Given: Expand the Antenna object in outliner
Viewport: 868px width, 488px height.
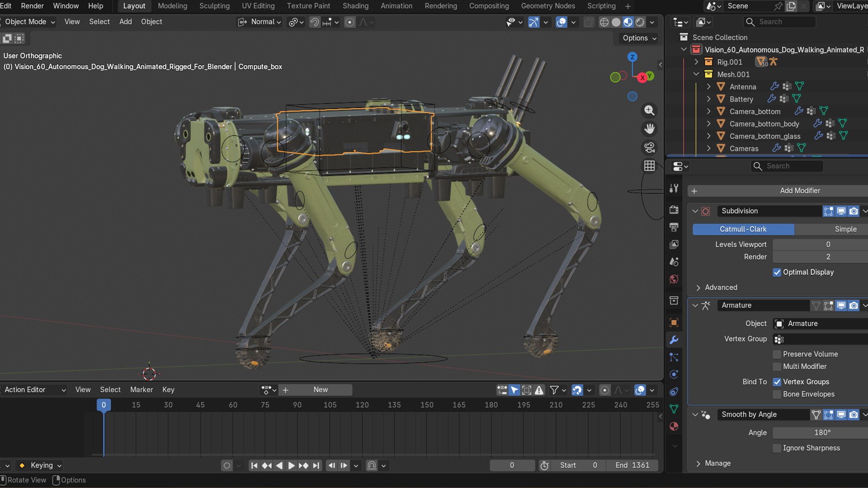Looking at the screenshot, I should (x=708, y=86).
